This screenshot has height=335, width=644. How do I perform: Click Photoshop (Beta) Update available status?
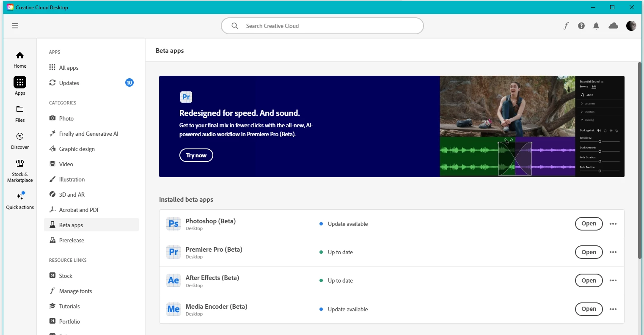(x=344, y=224)
